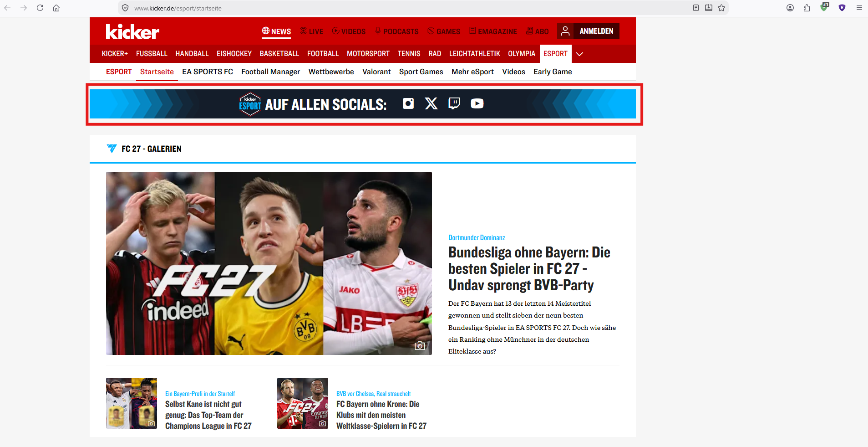Select LEICHTATHLETIK in the sports navigation

point(475,54)
